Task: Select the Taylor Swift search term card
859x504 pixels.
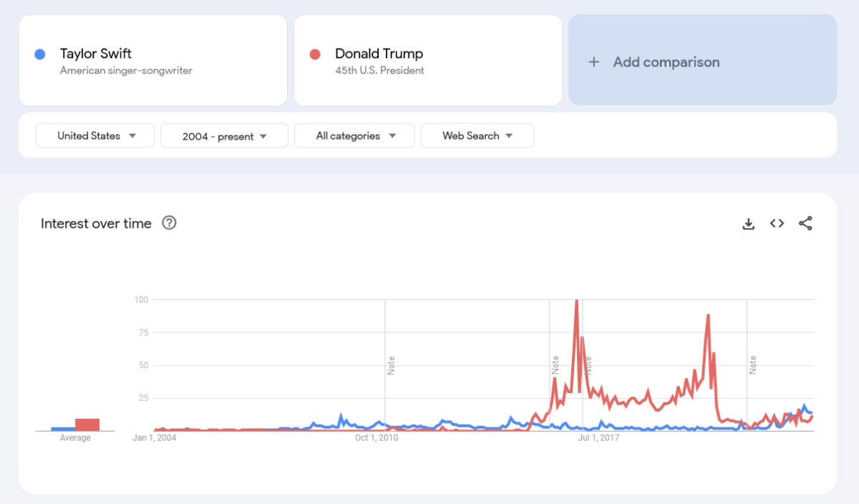Action: click(152, 60)
